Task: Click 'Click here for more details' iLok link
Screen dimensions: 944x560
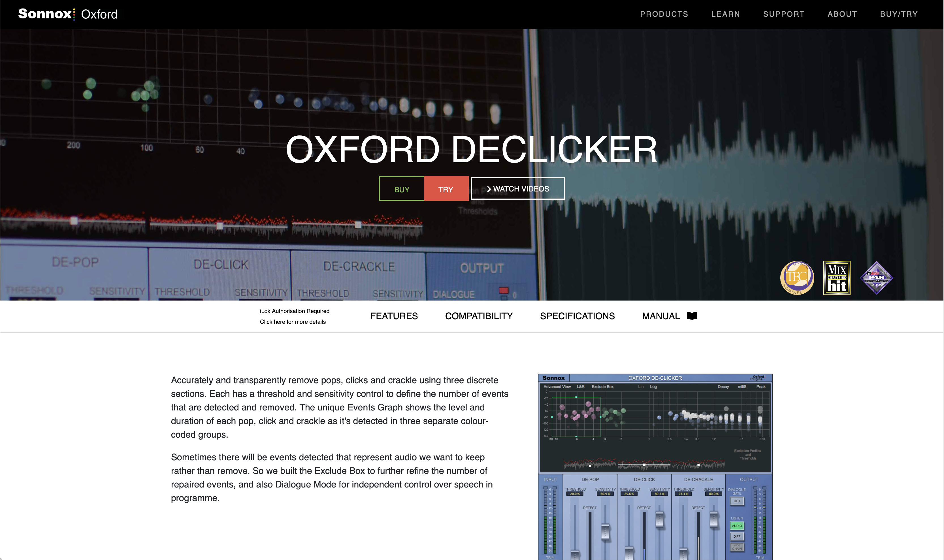Action: 292,322
